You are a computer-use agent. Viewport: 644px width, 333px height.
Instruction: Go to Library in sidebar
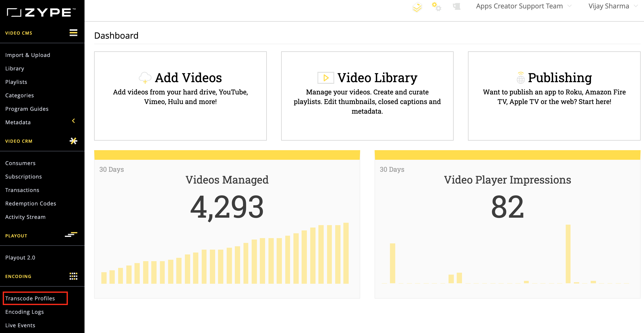coord(15,68)
